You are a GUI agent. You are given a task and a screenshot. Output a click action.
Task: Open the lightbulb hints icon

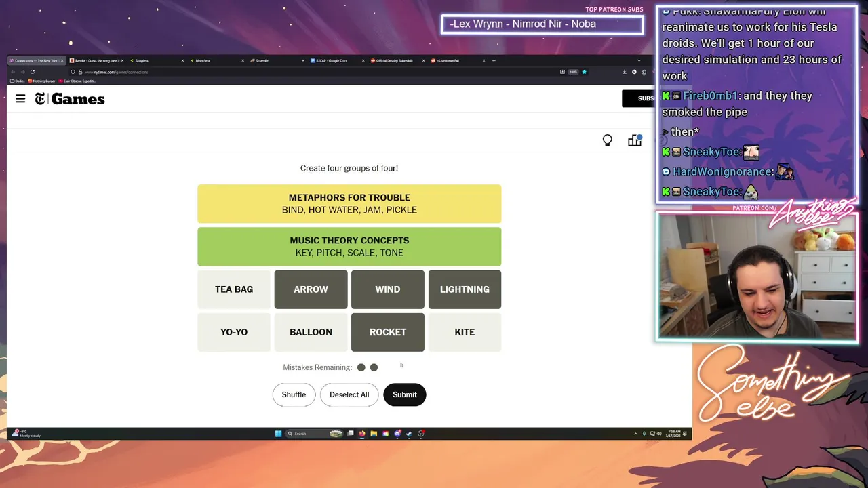608,140
